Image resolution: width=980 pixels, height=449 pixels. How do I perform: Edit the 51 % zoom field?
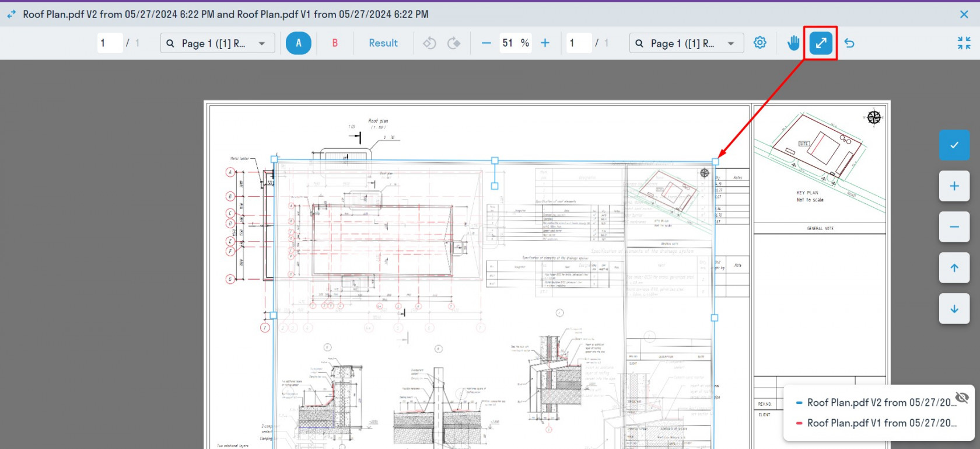516,43
